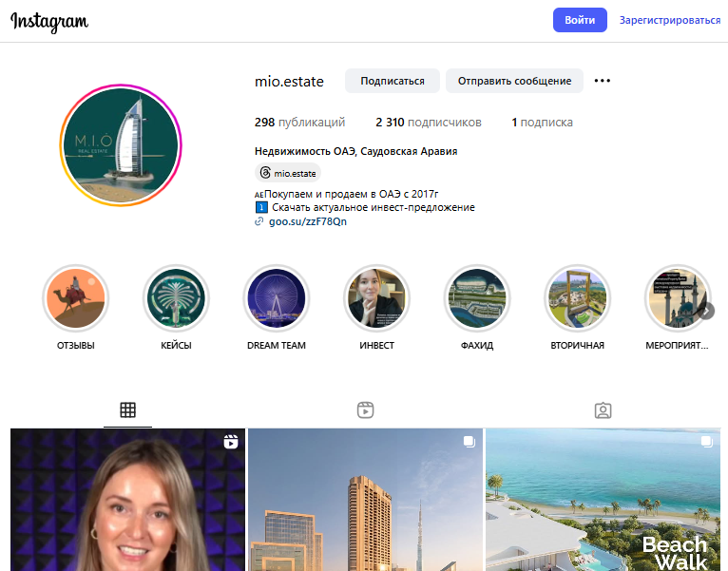The width and height of the screenshot is (728, 571).
Task: Switch to the posts grid tab
Action: (x=127, y=409)
